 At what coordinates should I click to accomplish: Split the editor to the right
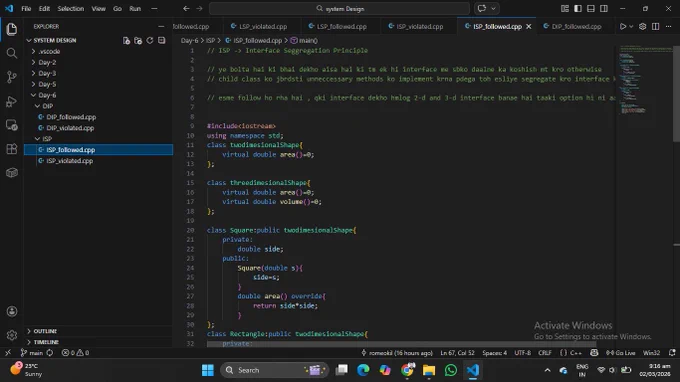point(655,26)
